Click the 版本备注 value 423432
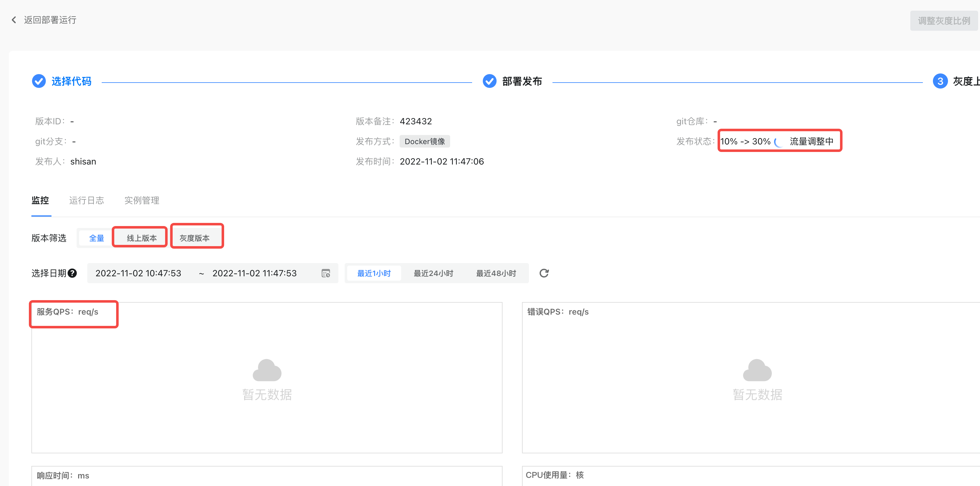The image size is (980, 486). pos(416,121)
